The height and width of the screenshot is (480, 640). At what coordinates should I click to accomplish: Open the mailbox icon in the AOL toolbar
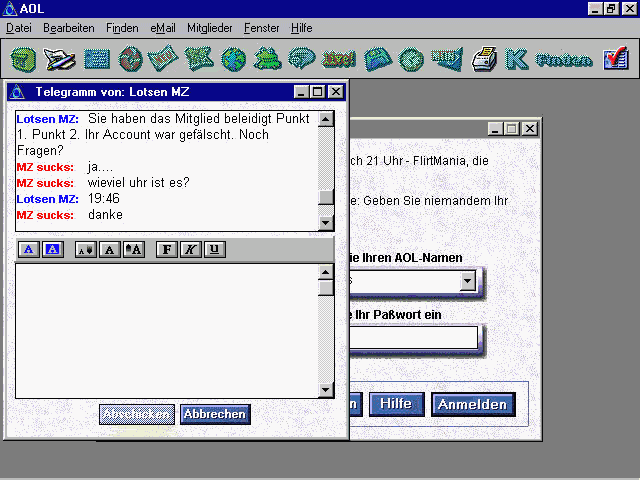(23, 59)
